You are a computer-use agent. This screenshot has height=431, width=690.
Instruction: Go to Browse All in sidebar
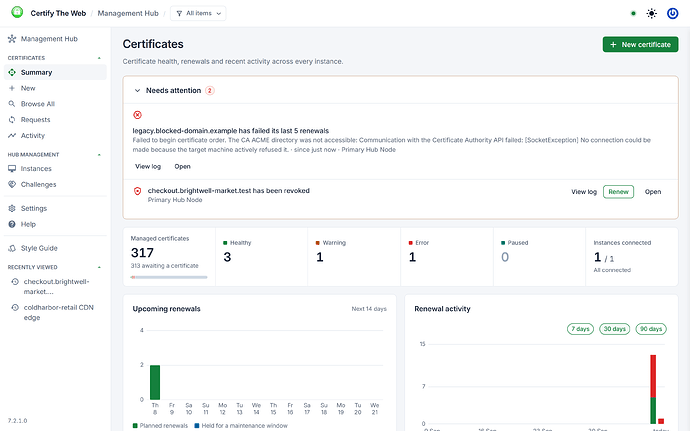55,104
